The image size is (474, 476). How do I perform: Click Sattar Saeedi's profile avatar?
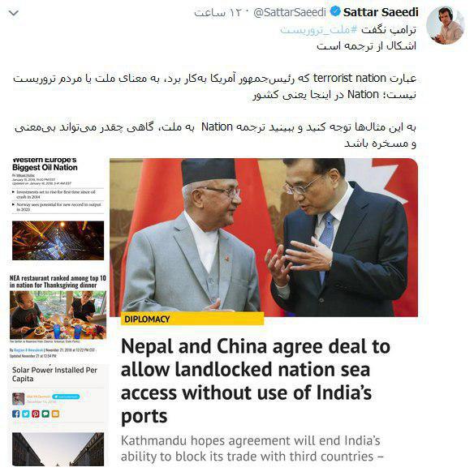(446, 25)
